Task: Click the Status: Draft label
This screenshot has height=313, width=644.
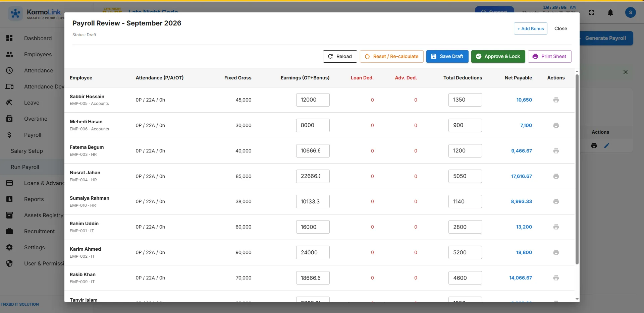Action: tap(84, 35)
